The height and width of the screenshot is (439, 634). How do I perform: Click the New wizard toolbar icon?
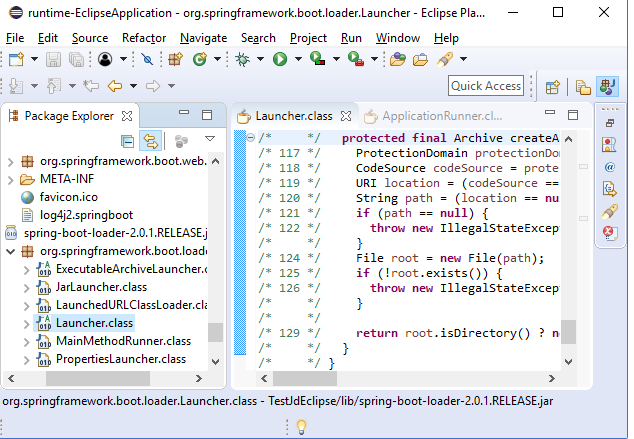[x=17, y=59]
